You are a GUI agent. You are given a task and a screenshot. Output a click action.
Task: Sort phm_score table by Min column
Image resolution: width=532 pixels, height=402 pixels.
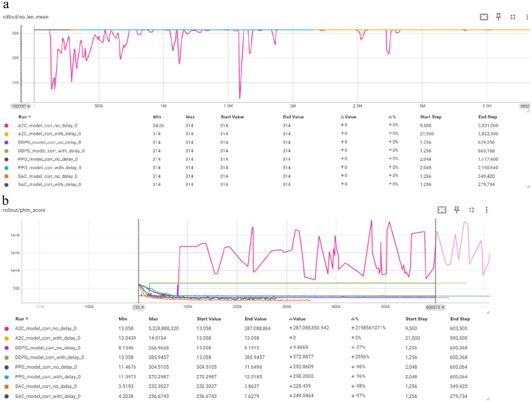pyautogui.click(x=123, y=319)
